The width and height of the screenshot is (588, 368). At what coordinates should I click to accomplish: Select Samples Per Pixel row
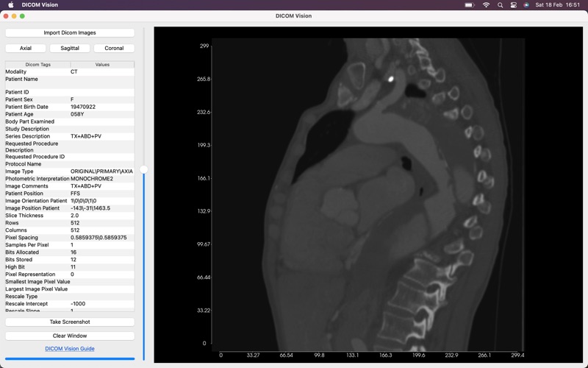coord(70,245)
